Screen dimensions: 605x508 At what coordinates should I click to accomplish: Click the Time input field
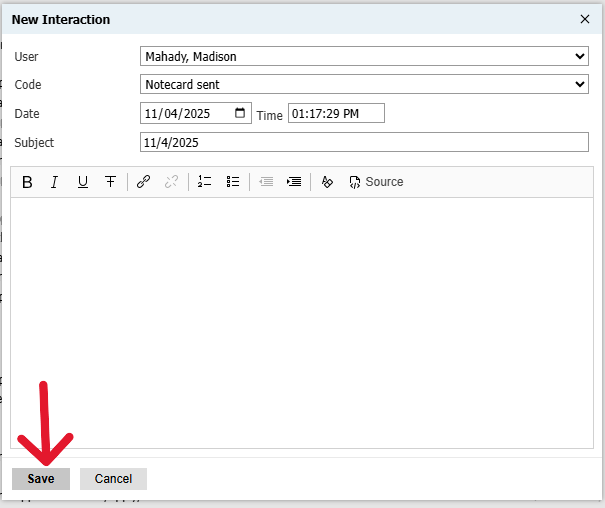pyautogui.click(x=336, y=114)
